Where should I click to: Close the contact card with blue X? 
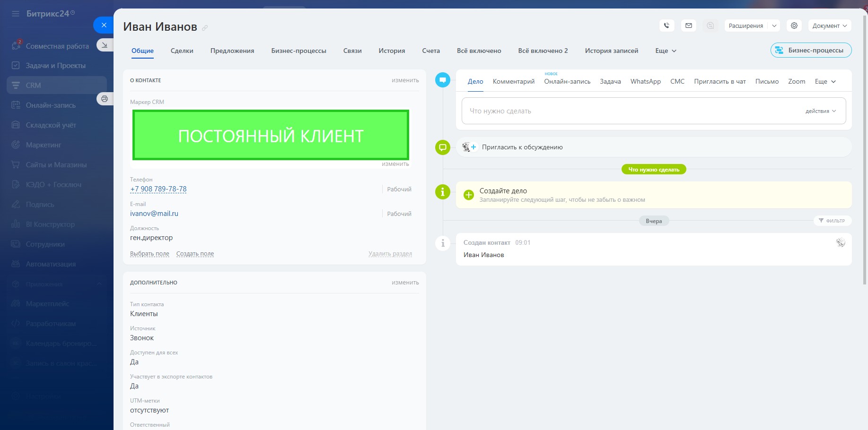[x=104, y=25]
